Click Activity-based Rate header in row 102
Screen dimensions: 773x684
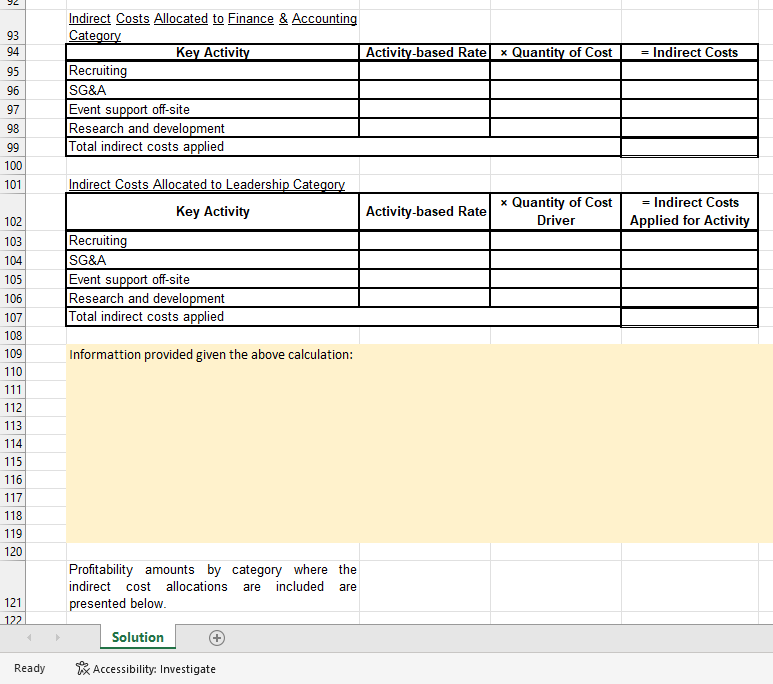[425, 212]
